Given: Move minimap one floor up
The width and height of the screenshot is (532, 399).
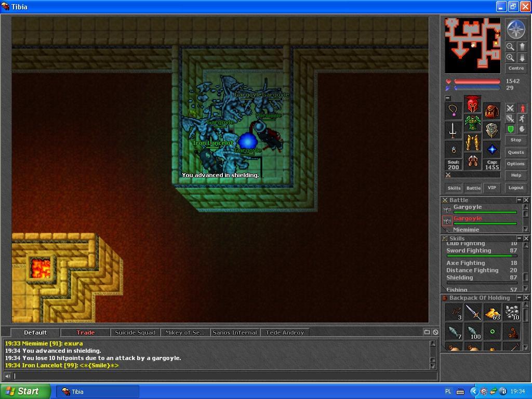Looking at the screenshot, I should coord(522,46).
